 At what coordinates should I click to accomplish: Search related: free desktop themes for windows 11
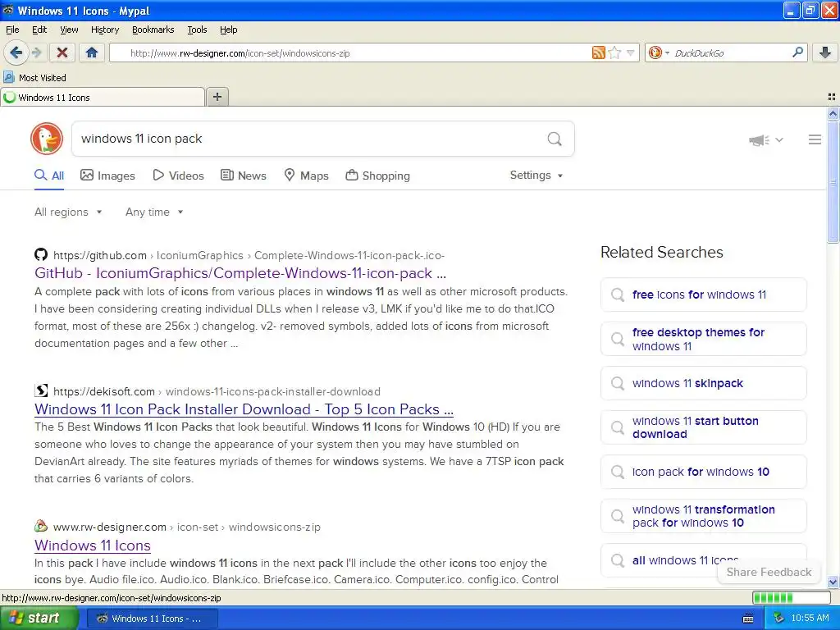(703, 339)
